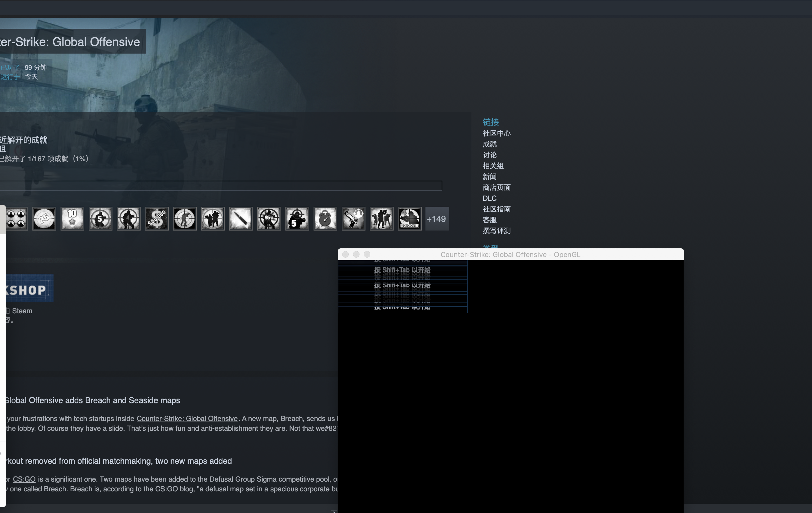Screen dimensions: 812x513
Task: Click the four-targets achievement icon
Action: coord(17,219)
